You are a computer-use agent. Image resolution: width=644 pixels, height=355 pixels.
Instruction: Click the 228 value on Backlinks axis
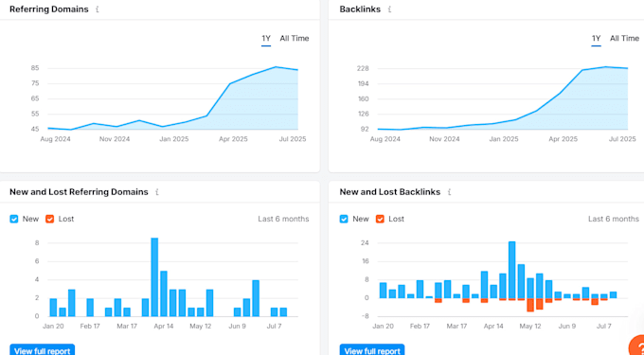(x=363, y=68)
